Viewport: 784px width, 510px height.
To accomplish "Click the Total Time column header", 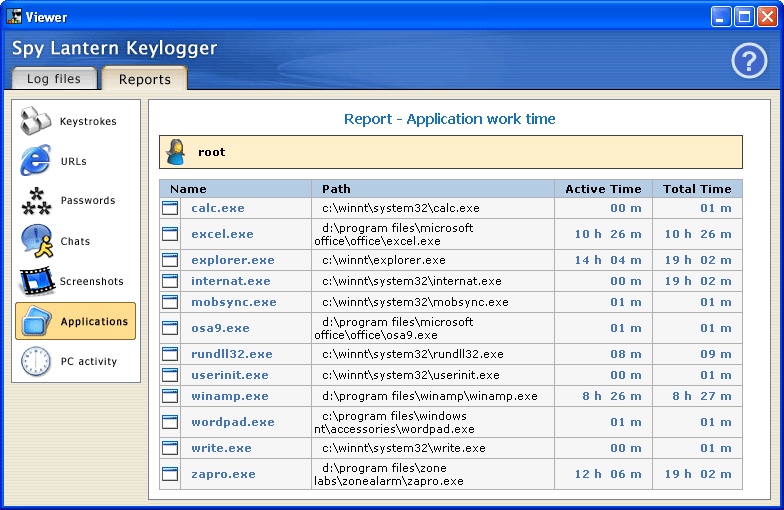I will (x=698, y=188).
